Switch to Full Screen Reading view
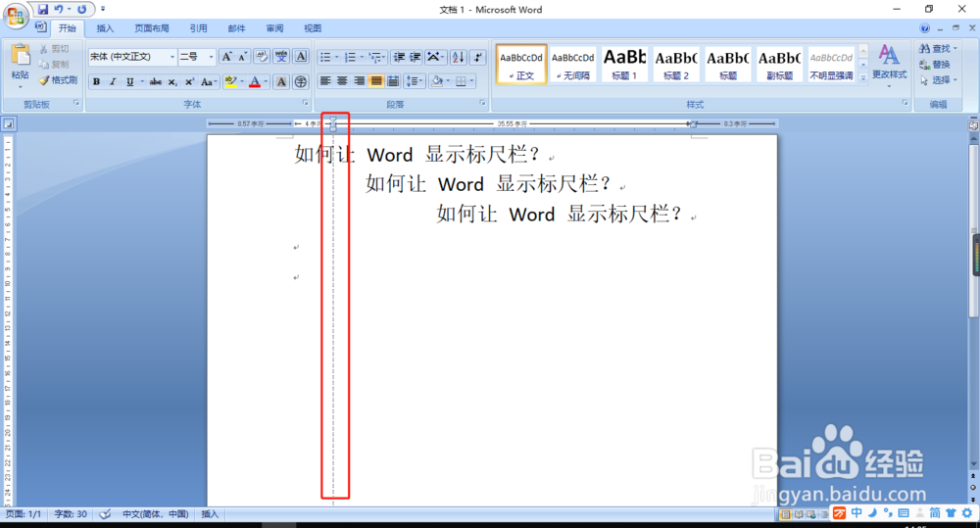This screenshot has width=980, height=528. (x=799, y=514)
